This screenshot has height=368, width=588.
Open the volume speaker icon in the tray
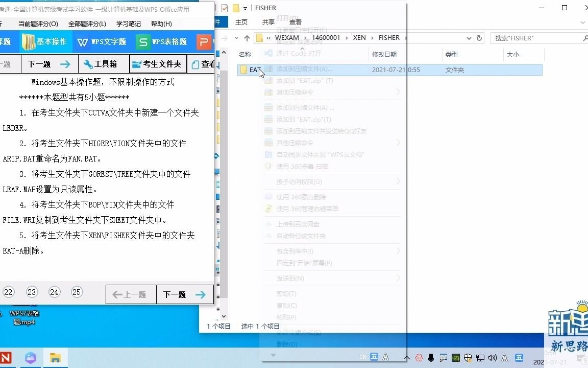coord(493,357)
